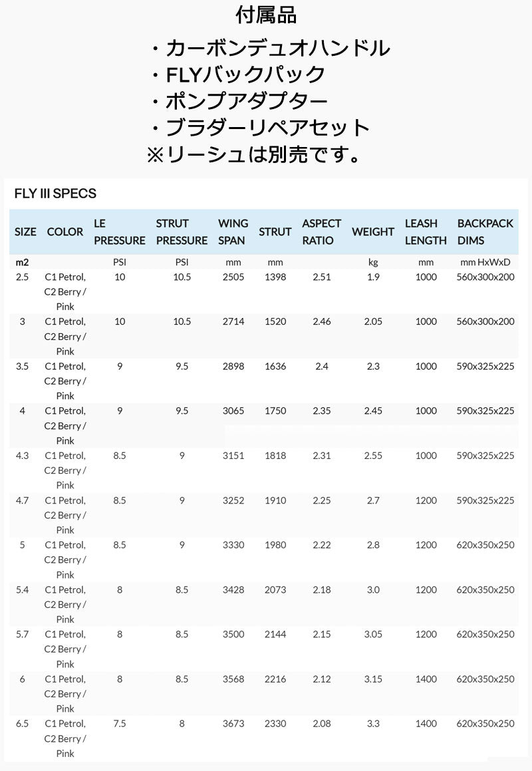Click the SIZE column header
This screenshot has height=771, width=532.
click(x=25, y=232)
